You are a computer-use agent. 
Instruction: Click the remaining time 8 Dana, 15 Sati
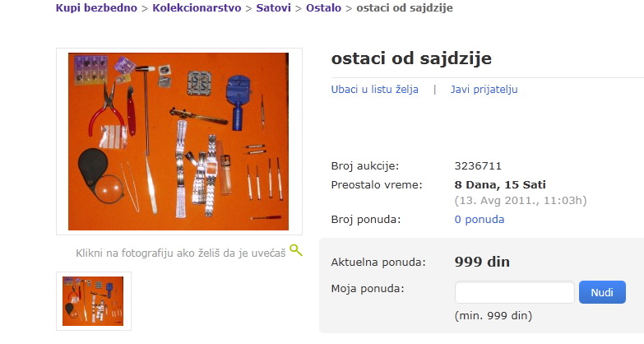click(500, 185)
